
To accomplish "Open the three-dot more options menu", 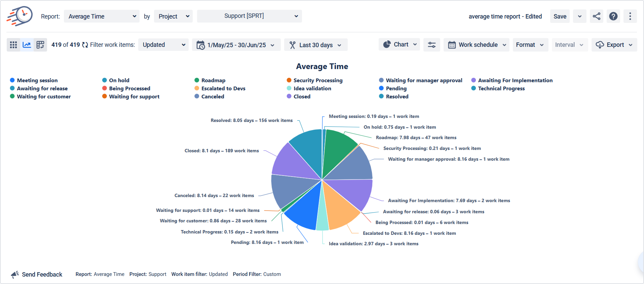I will coord(630,16).
